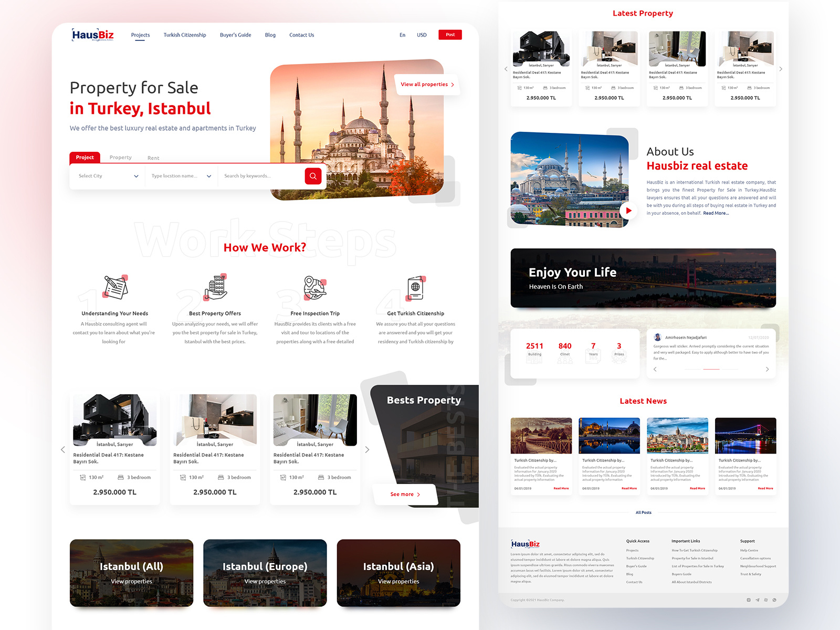Open List of Properties for Sale in Turkey
Image resolution: width=840 pixels, height=630 pixels.
[698, 566]
